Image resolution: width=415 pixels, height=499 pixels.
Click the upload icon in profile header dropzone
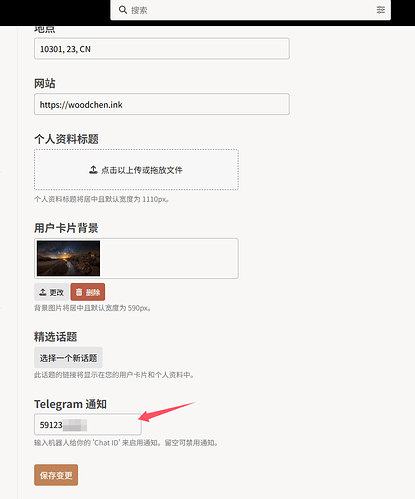point(93,170)
